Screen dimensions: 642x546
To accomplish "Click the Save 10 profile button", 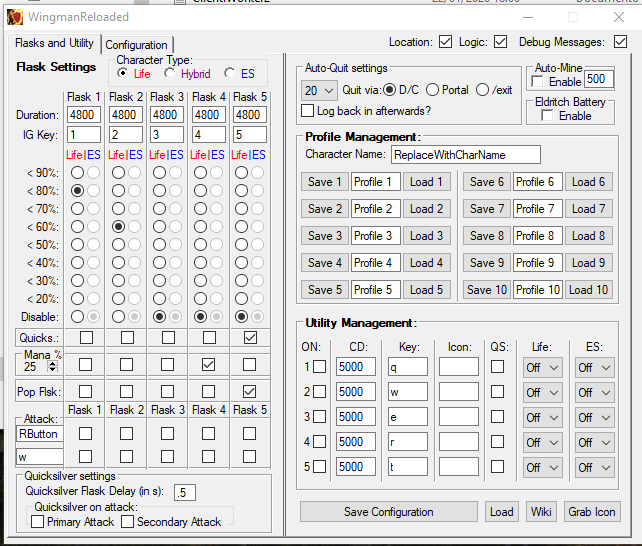I will tap(487, 290).
